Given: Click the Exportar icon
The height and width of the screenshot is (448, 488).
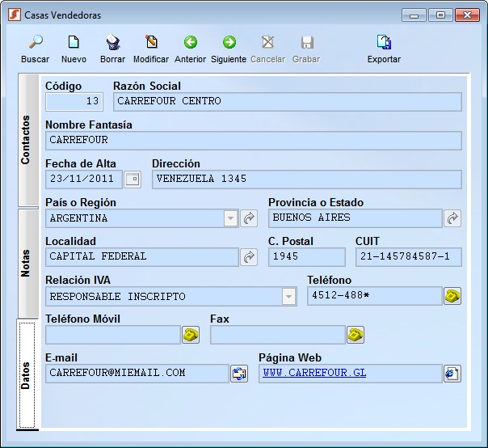Looking at the screenshot, I should [x=384, y=42].
